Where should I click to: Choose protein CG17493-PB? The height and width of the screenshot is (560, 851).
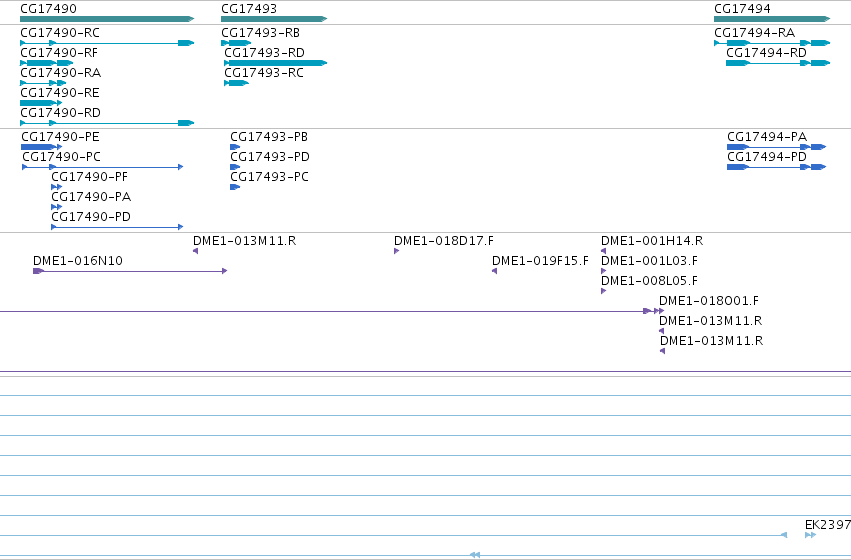click(x=235, y=147)
